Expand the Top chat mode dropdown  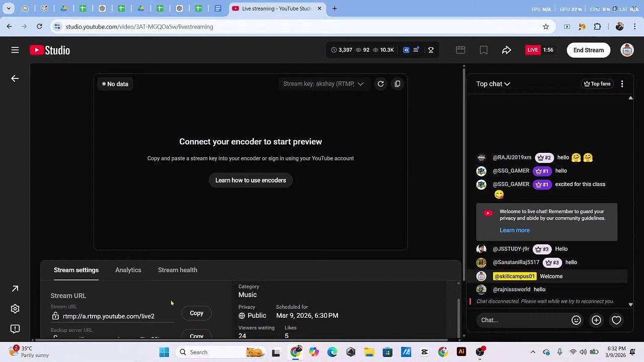(x=493, y=84)
